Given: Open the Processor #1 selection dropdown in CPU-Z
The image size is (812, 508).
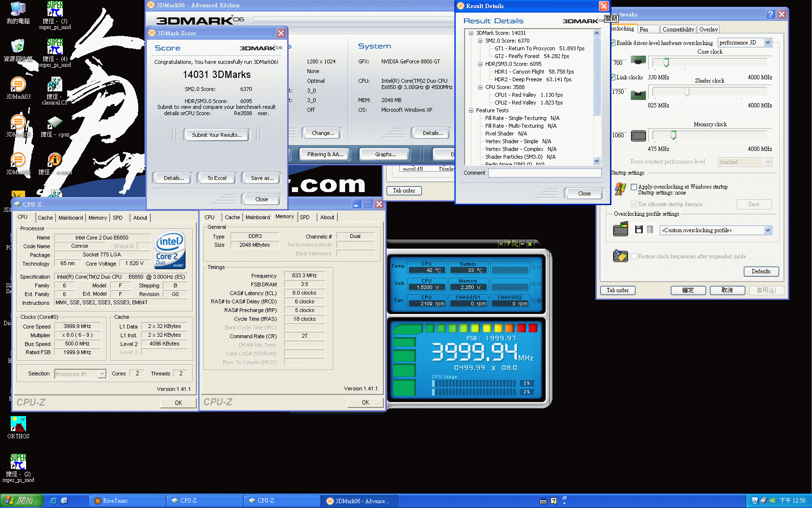Looking at the screenshot, I should click(102, 374).
